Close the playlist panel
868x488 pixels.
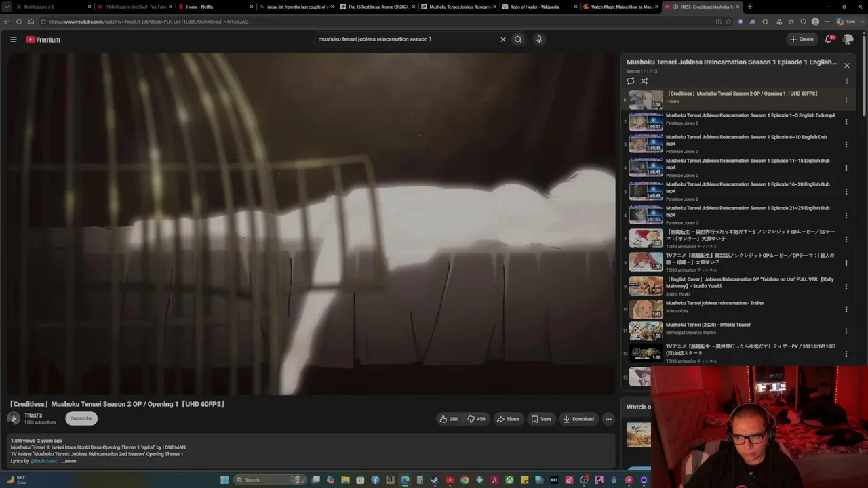(x=846, y=66)
